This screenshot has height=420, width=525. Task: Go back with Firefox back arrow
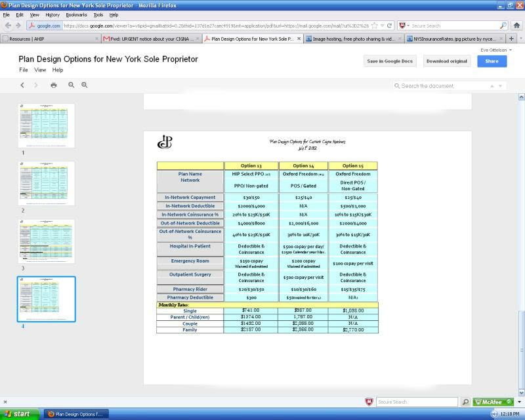tap(8, 26)
